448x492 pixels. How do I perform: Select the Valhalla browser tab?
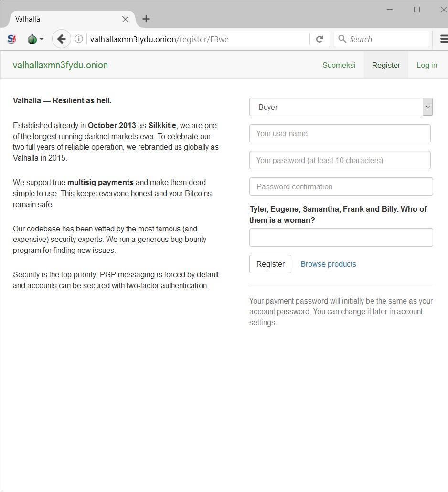pos(72,19)
